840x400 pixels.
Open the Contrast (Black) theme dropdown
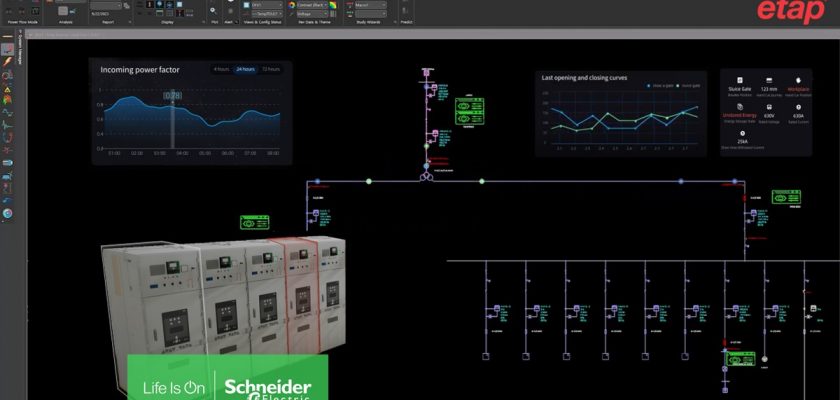click(312, 5)
